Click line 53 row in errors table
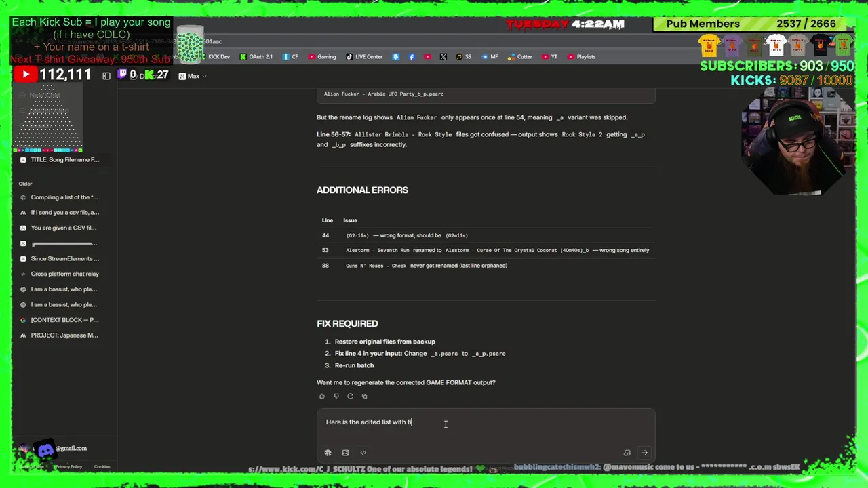This screenshot has width=868, height=488. point(486,250)
